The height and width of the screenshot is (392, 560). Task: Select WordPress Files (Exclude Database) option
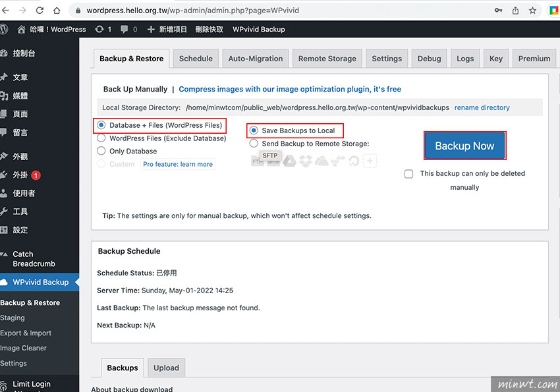pyautogui.click(x=101, y=138)
